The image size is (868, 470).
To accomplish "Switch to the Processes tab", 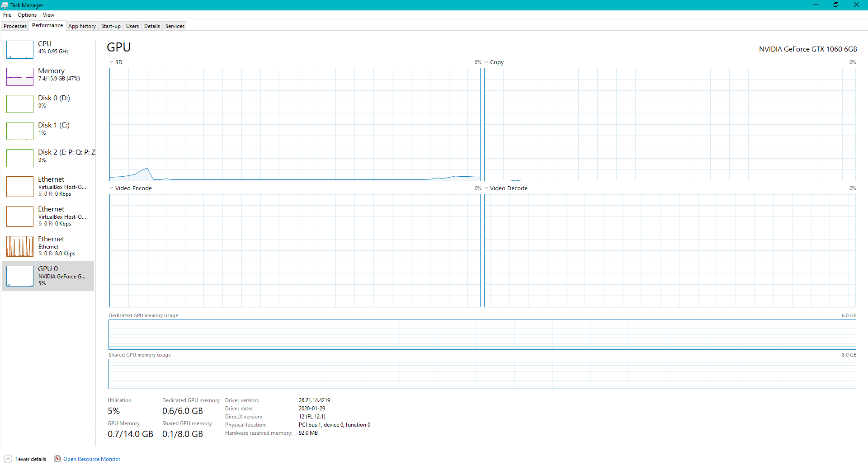I will (x=15, y=26).
